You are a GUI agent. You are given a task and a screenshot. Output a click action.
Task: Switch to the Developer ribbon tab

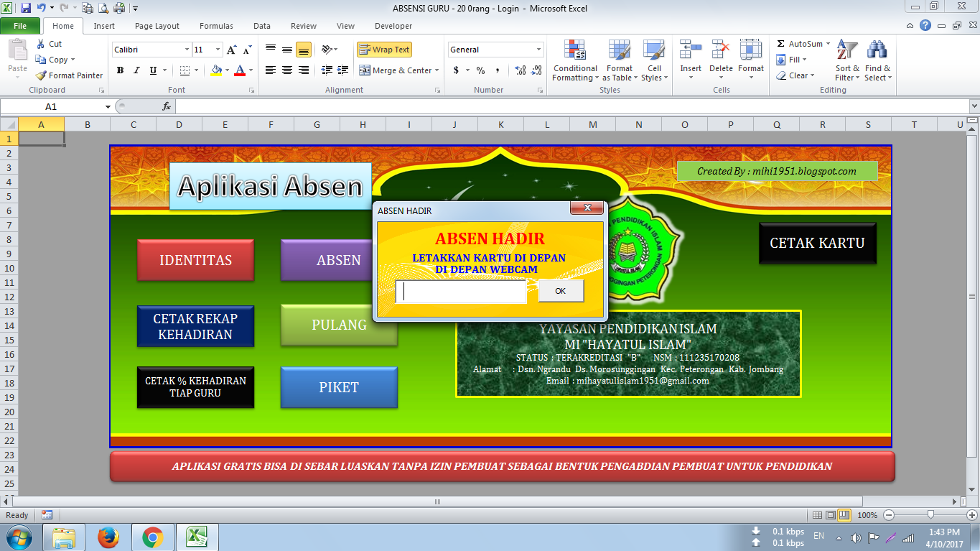pos(394,26)
